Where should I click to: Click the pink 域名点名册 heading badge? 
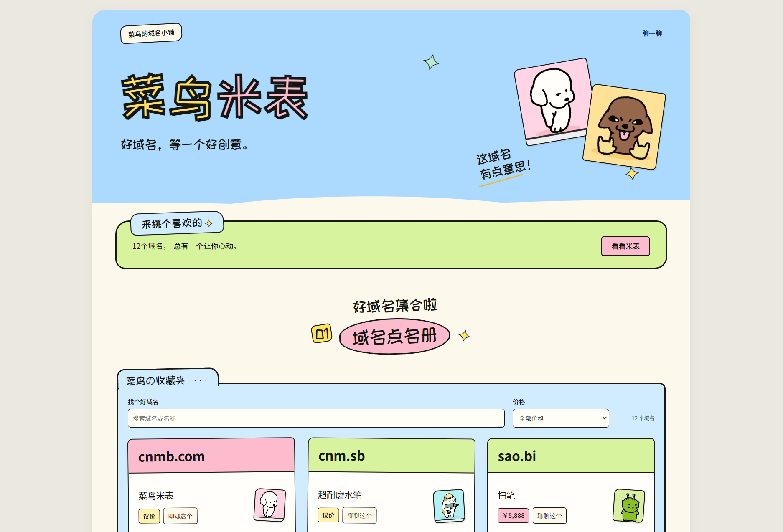tap(395, 337)
